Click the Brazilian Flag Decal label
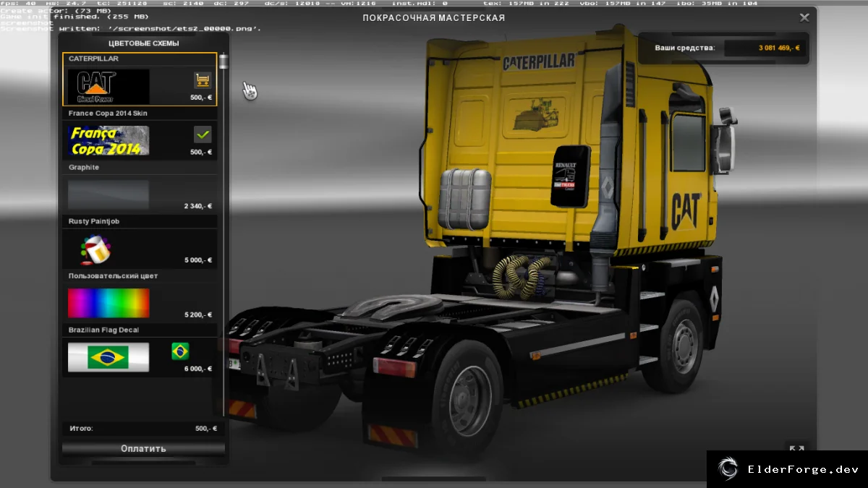The image size is (868, 488). [103, 330]
